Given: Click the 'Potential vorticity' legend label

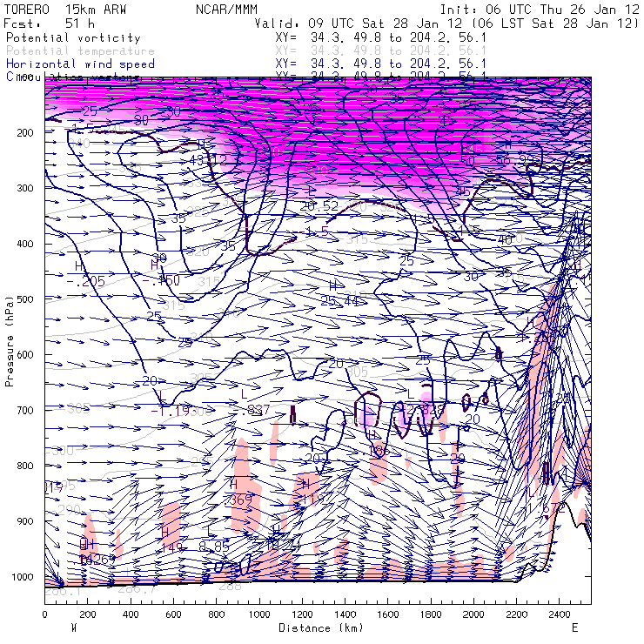Looking at the screenshot, I should 73,37.
